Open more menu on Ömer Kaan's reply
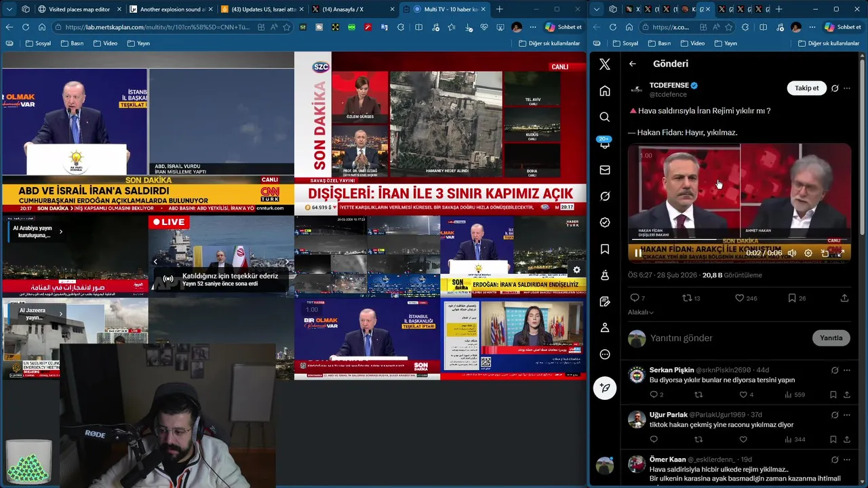 pos(847,460)
